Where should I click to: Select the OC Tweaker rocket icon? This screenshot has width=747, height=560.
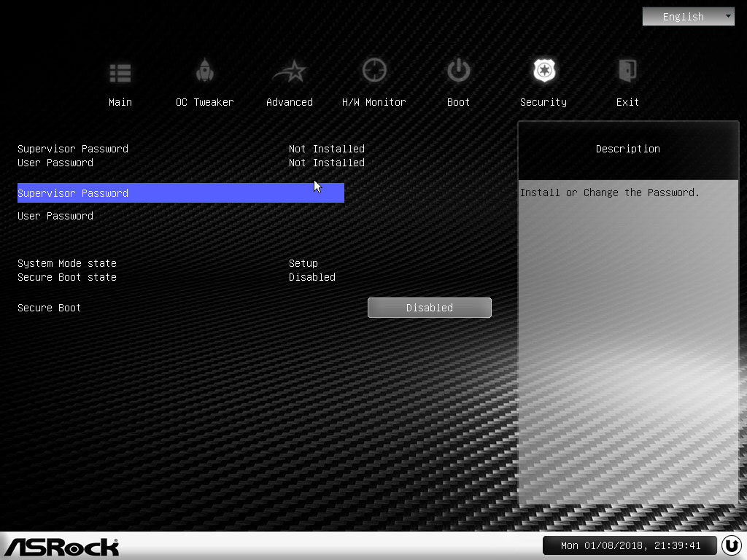point(205,71)
